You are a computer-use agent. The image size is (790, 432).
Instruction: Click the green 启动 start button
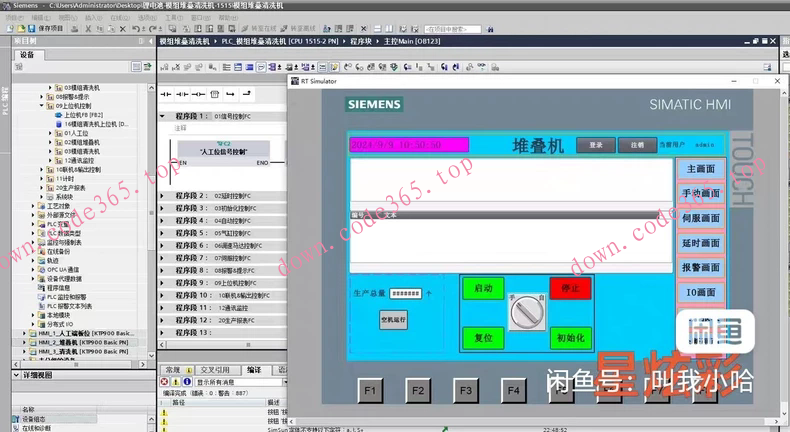point(483,288)
